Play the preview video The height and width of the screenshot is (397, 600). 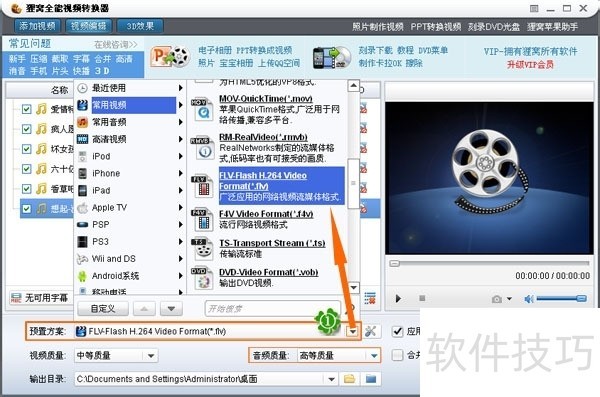click(398, 299)
